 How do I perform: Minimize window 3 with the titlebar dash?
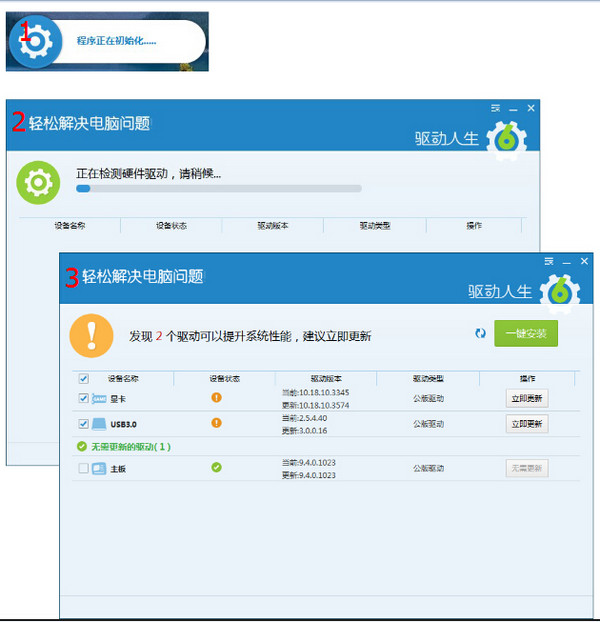click(x=567, y=263)
